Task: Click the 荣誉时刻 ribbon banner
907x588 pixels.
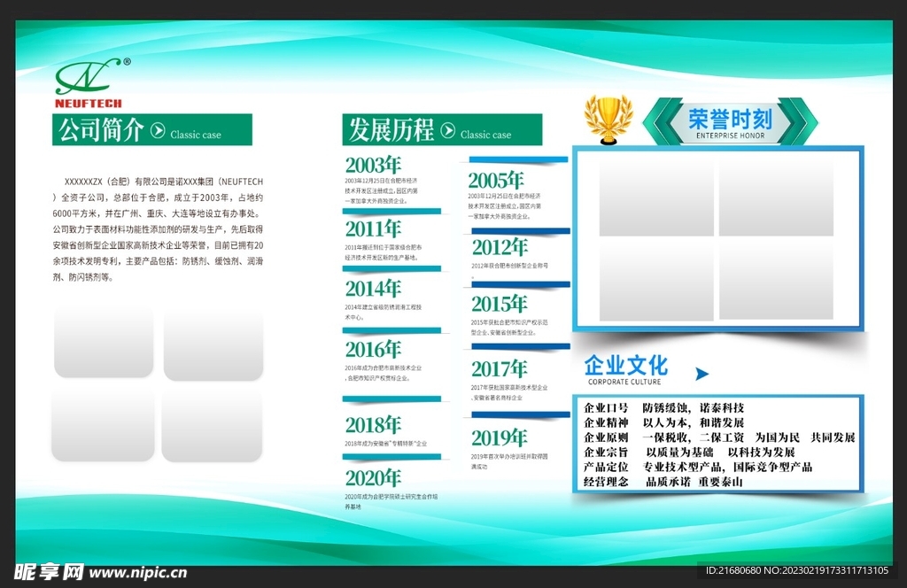Action: (x=730, y=121)
